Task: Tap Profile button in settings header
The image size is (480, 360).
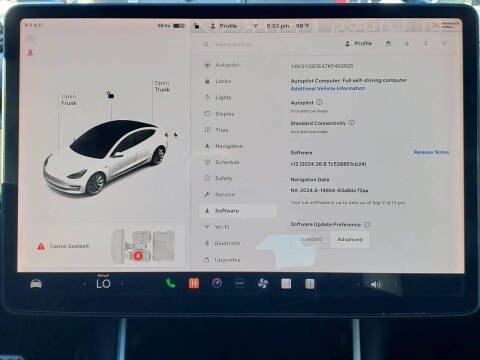Action: pyautogui.click(x=359, y=43)
